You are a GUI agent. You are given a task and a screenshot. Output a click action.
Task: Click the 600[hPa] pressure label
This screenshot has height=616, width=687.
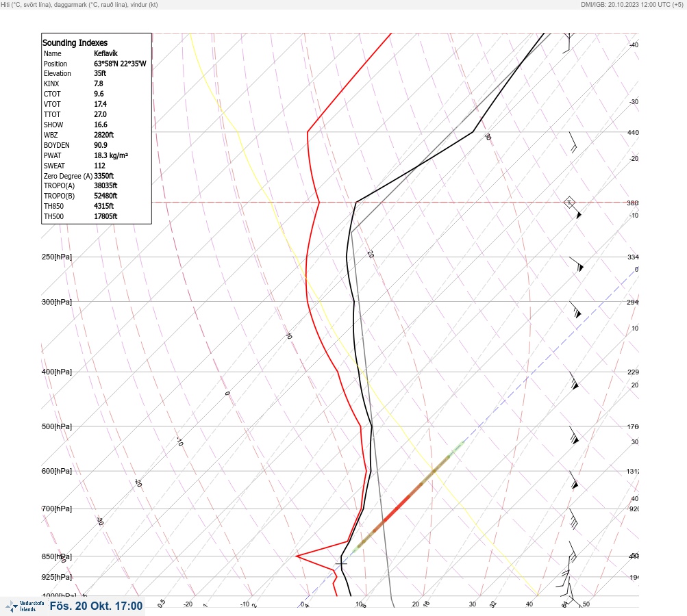tap(57, 471)
